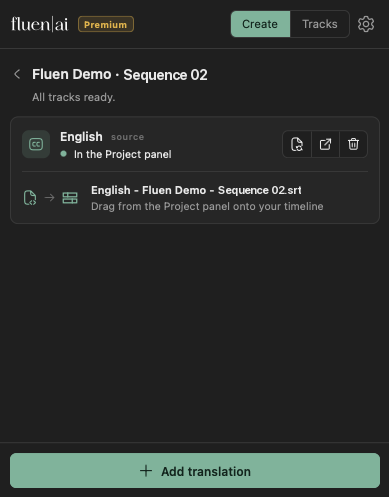Screen dimensions: 389x497
Task: Click the file refresh re-import icon
Action: (x=297, y=144)
